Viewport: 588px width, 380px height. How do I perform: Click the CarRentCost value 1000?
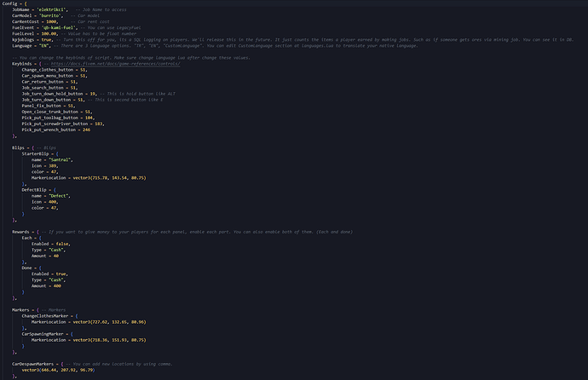tap(51, 22)
